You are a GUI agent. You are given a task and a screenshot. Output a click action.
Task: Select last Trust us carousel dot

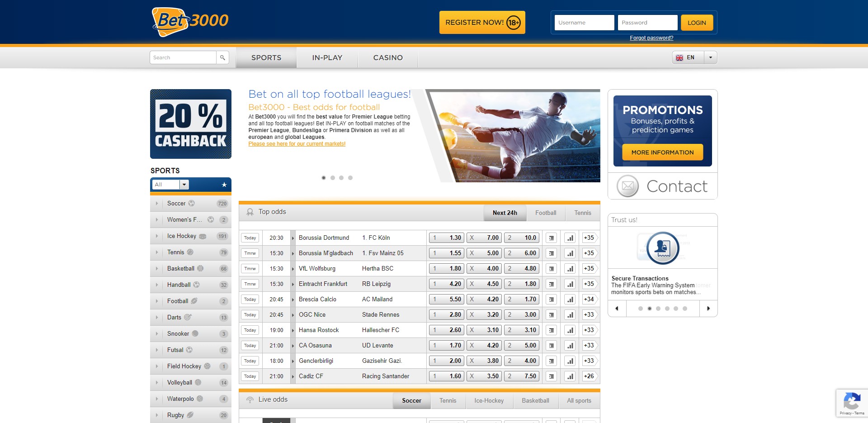pyautogui.click(x=685, y=309)
